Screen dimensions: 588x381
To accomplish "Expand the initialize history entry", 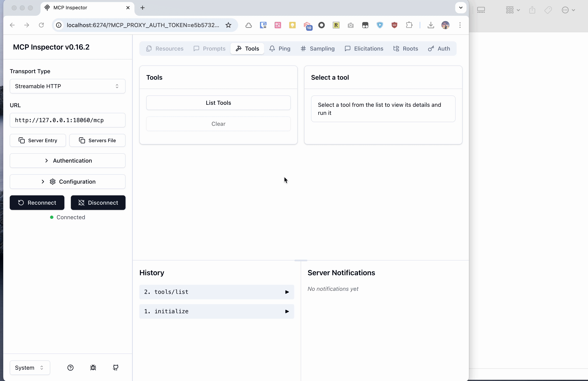I will 216,311.
